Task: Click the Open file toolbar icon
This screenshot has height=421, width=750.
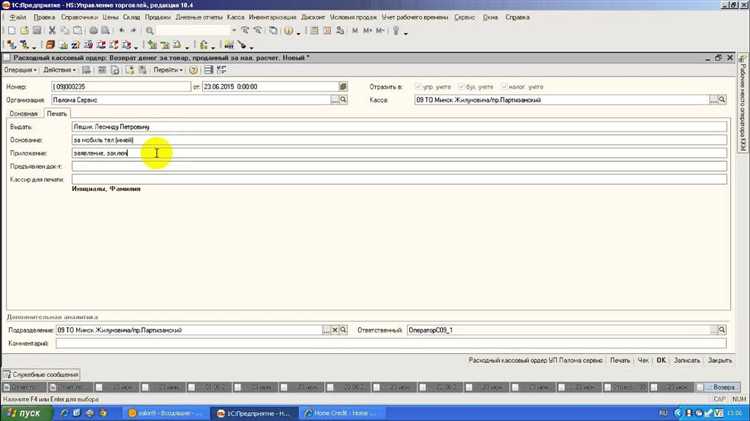Action: tap(24, 31)
